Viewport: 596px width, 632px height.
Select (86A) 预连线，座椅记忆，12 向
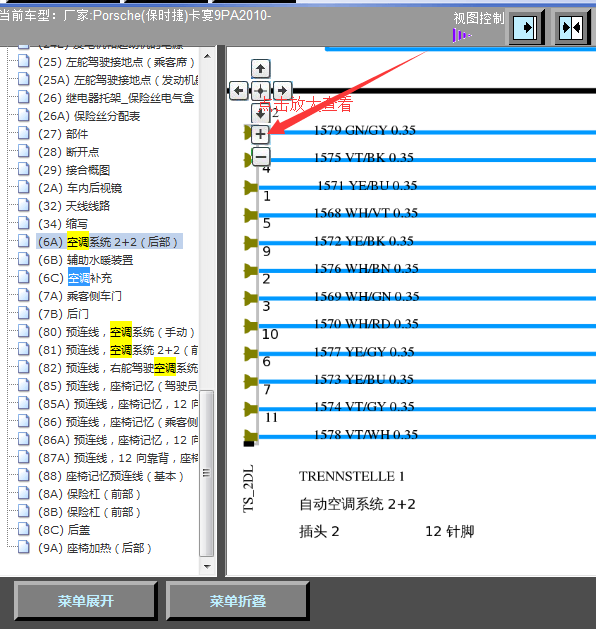[118, 440]
